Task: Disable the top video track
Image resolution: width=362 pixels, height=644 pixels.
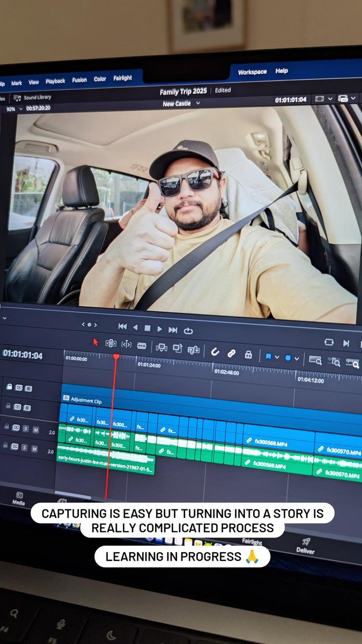Action: (28, 388)
